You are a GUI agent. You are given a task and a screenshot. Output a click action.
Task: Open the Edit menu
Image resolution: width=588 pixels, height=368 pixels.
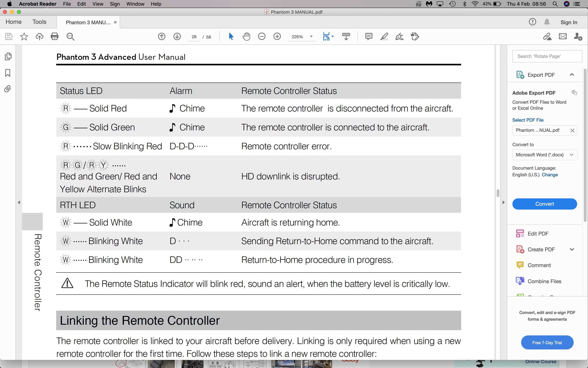click(82, 4)
